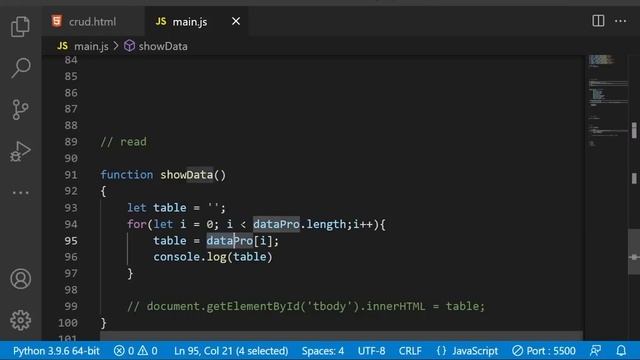Click the curly braces icon beside JavaScript

click(441, 351)
